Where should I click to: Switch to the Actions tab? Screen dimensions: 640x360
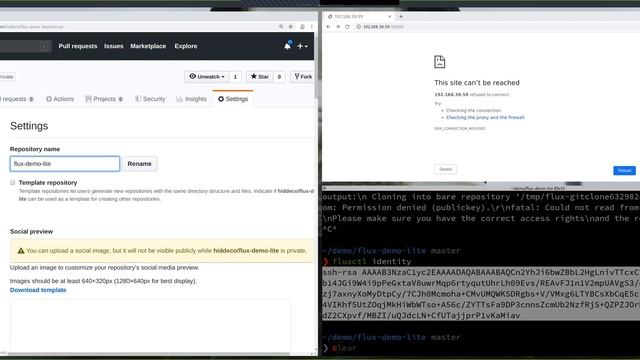[x=60, y=99]
